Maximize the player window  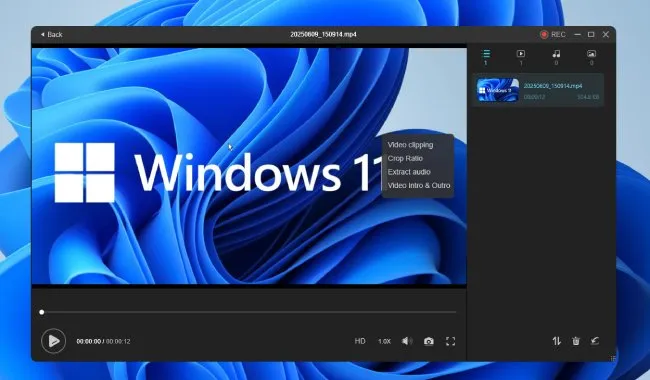coord(591,34)
